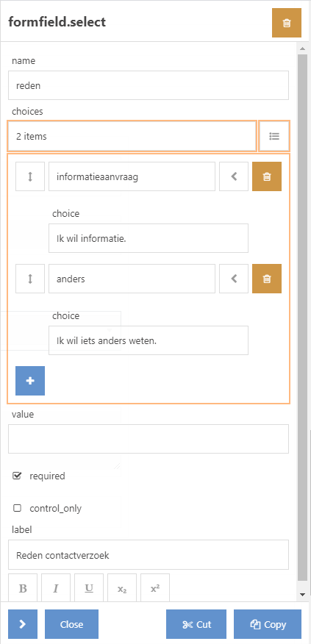Enable the control_only checkbox
Viewport: 311px width, 644px height.
[x=17, y=508]
